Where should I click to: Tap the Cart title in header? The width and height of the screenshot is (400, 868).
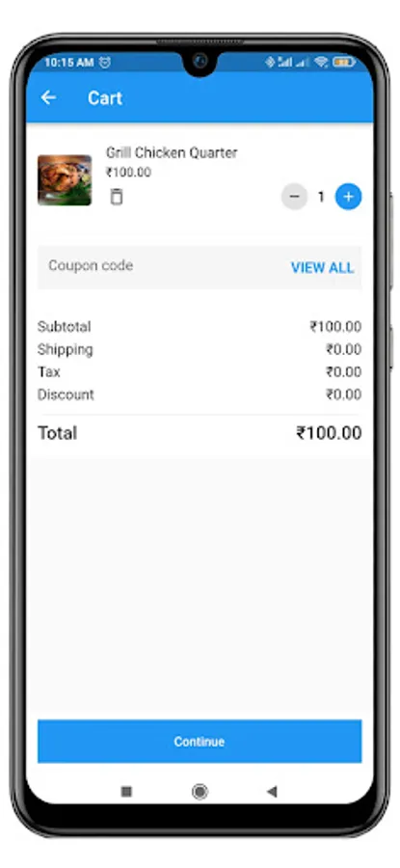click(x=105, y=98)
